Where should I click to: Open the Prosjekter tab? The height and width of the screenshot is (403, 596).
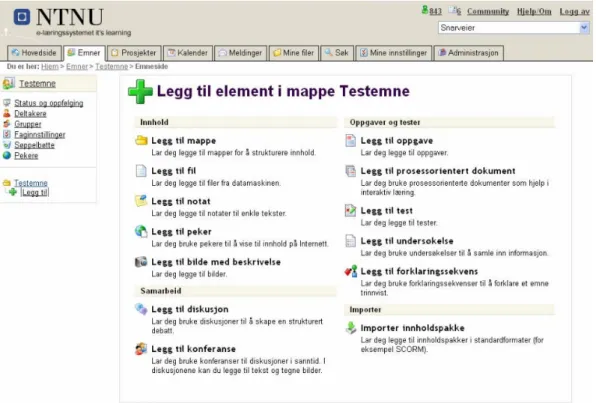(x=134, y=53)
